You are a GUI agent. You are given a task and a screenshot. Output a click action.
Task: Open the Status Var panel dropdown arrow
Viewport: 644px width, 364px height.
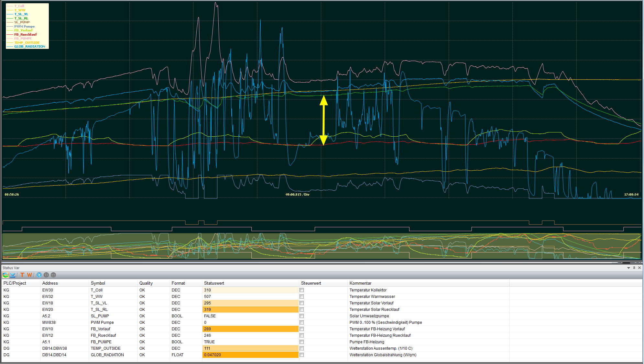[x=628, y=268]
